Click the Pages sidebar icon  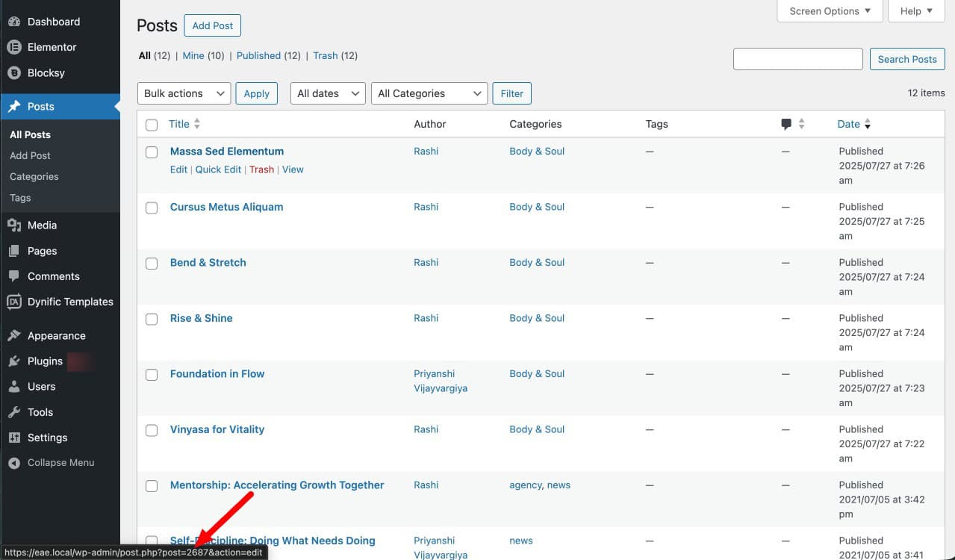point(14,251)
